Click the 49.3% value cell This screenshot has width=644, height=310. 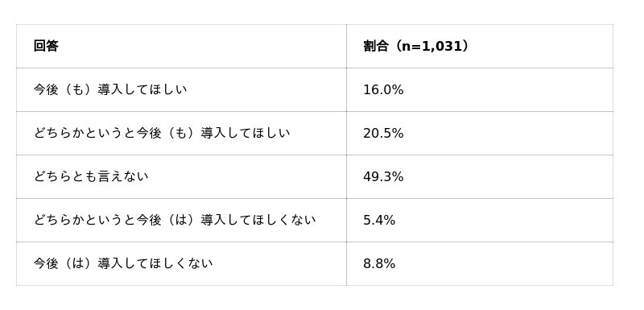click(480, 176)
